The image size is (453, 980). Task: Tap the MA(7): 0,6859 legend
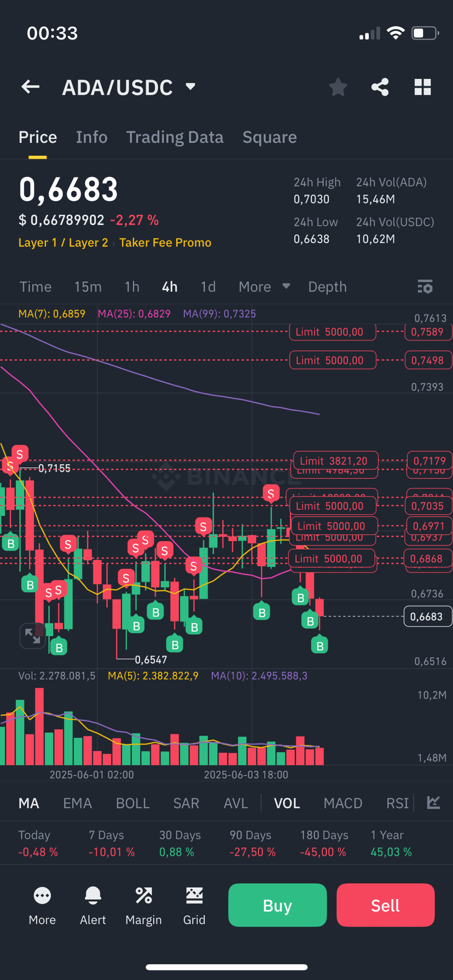pos(52,314)
